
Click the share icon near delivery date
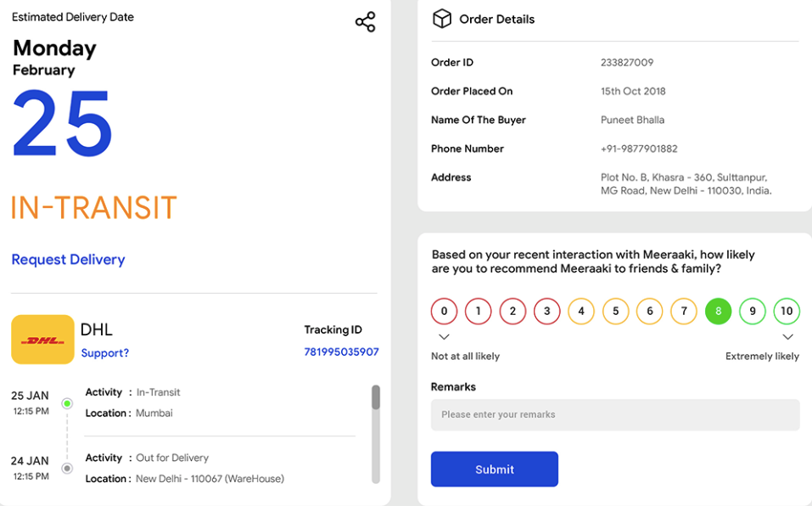click(365, 22)
